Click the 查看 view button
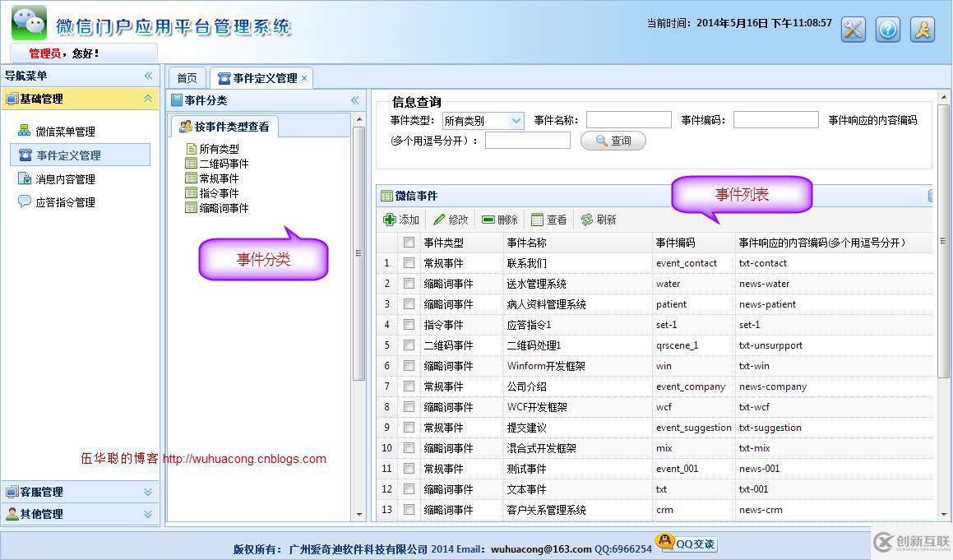 click(548, 220)
